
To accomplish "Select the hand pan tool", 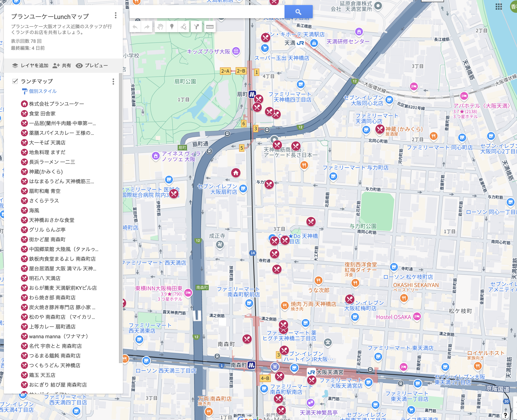I will point(160,27).
